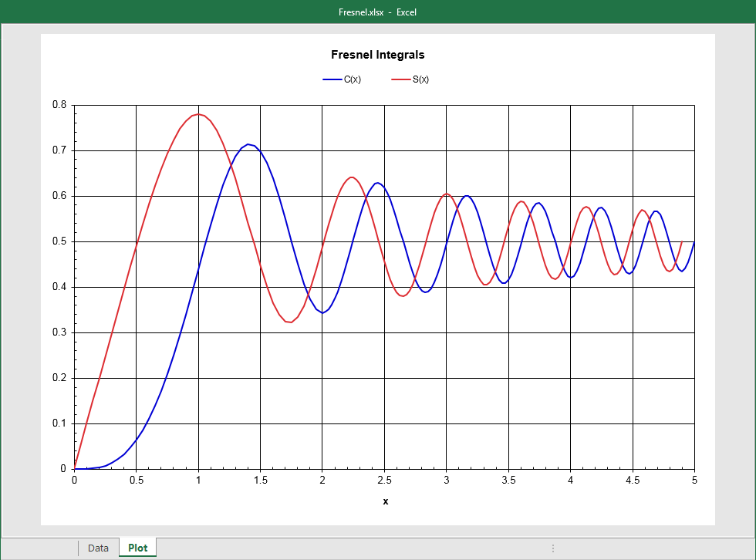Click the x axis title label

tap(385, 501)
